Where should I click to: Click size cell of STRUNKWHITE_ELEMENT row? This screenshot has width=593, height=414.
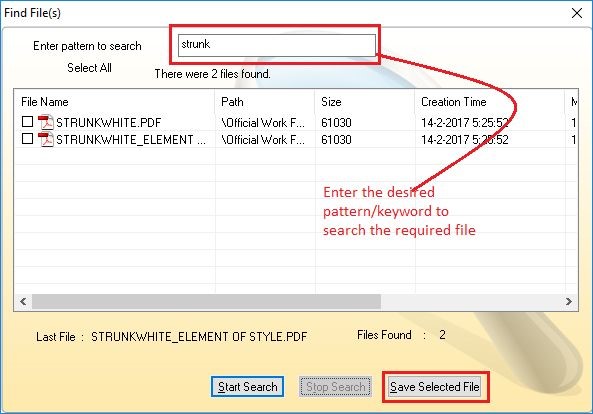(x=336, y=140)
